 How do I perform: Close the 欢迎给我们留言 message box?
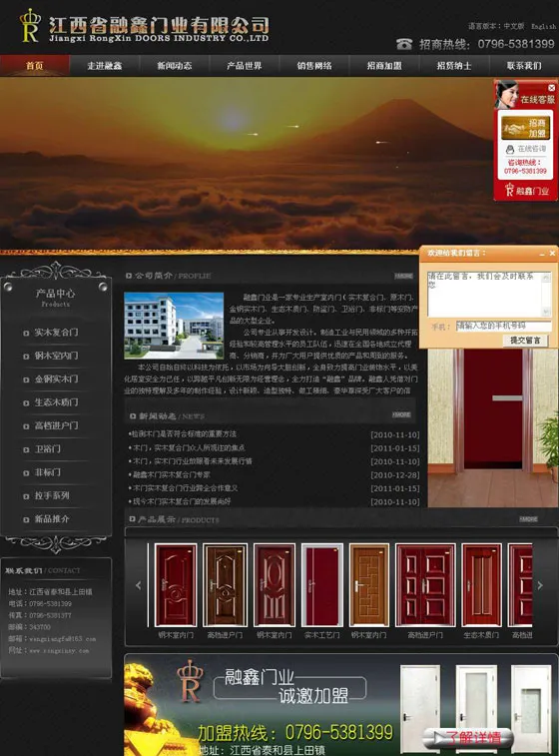tap(552, 253)
